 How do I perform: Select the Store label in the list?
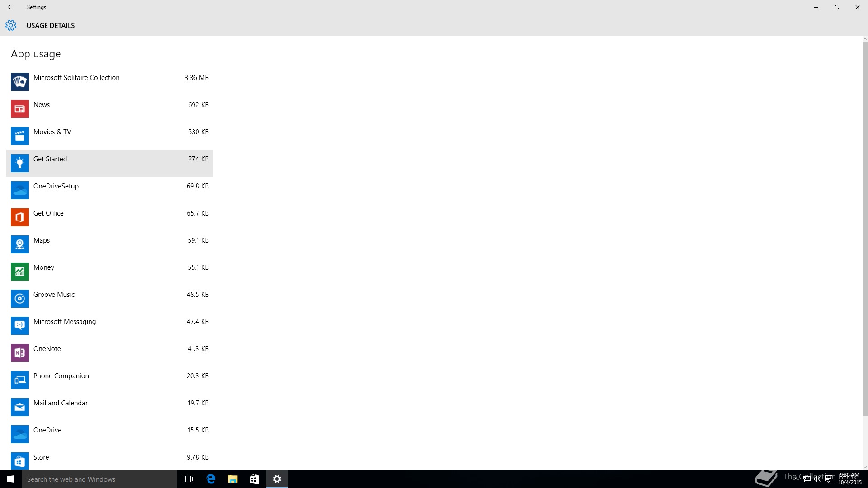coord(41,457)
